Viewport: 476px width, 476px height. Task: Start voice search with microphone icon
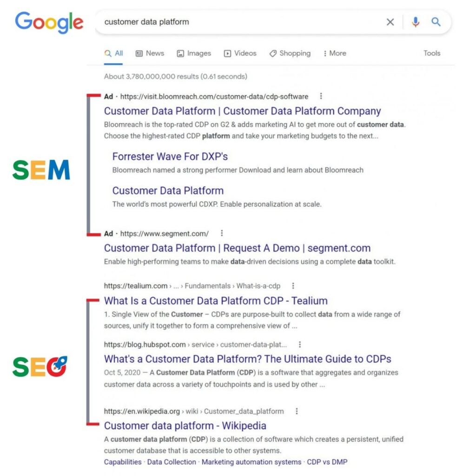[416, 22]
